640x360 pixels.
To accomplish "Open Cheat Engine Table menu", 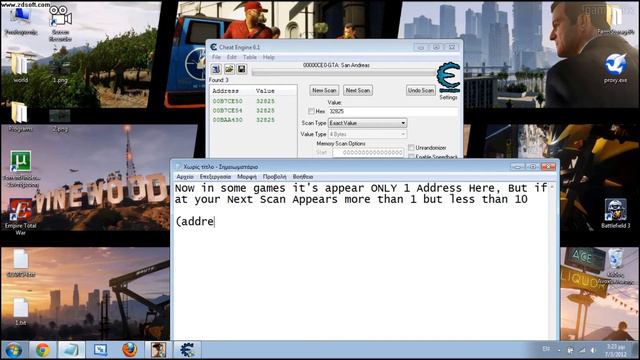I will pos(250,57).
